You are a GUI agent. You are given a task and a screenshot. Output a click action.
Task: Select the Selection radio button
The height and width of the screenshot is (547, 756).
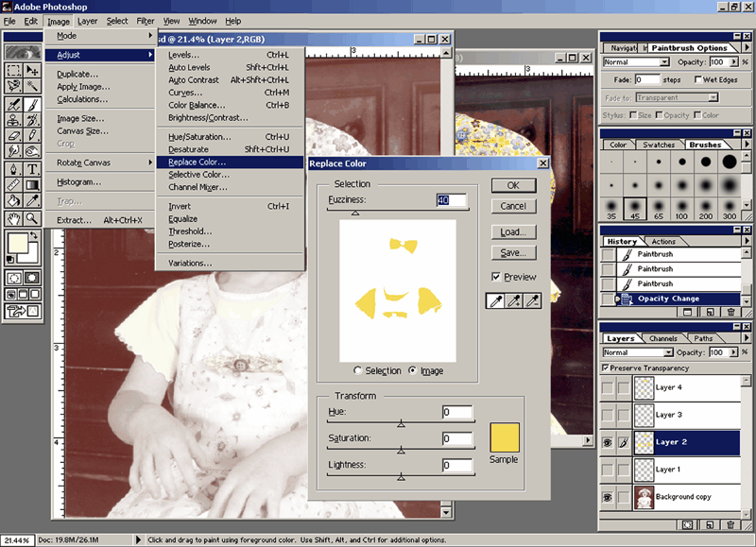click(358, 370)
